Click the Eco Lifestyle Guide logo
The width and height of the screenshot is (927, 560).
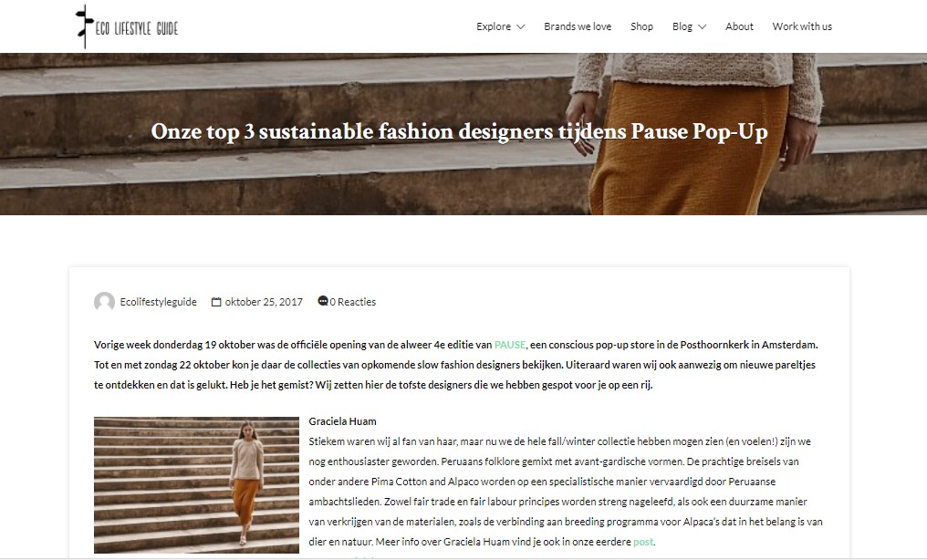127,27
